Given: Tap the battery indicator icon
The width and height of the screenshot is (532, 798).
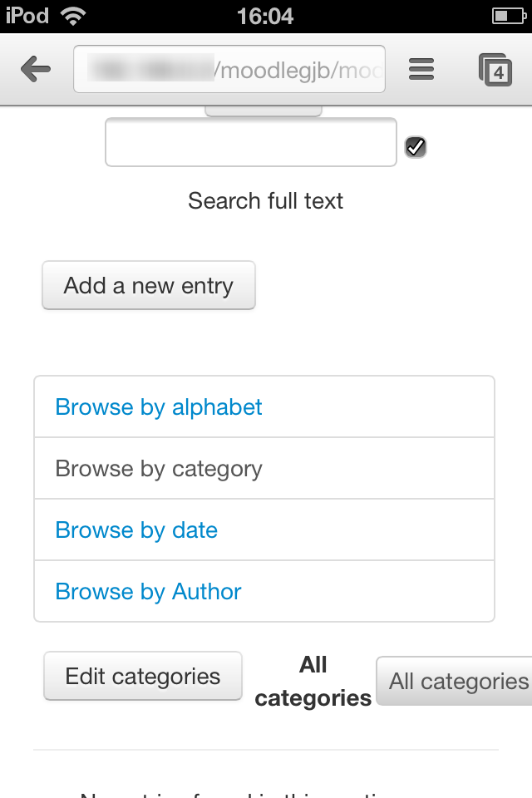Looking at the screenshot, I should click(509, 17).
